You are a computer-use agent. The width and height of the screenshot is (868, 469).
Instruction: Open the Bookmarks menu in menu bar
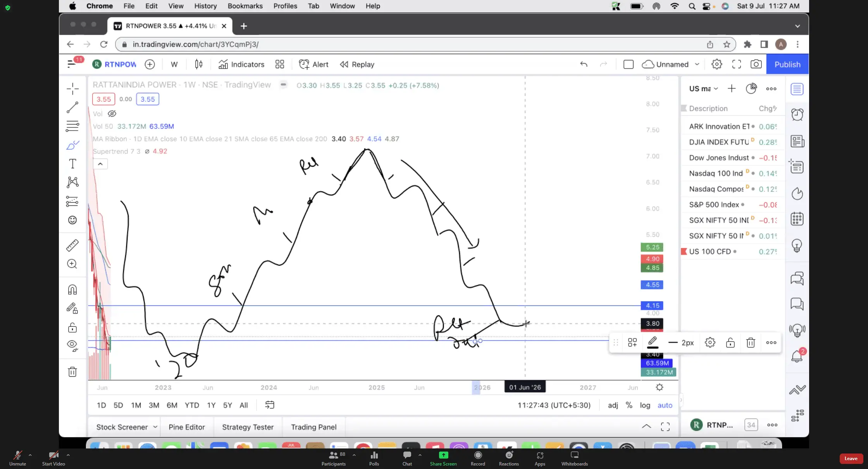click(245, 6)
